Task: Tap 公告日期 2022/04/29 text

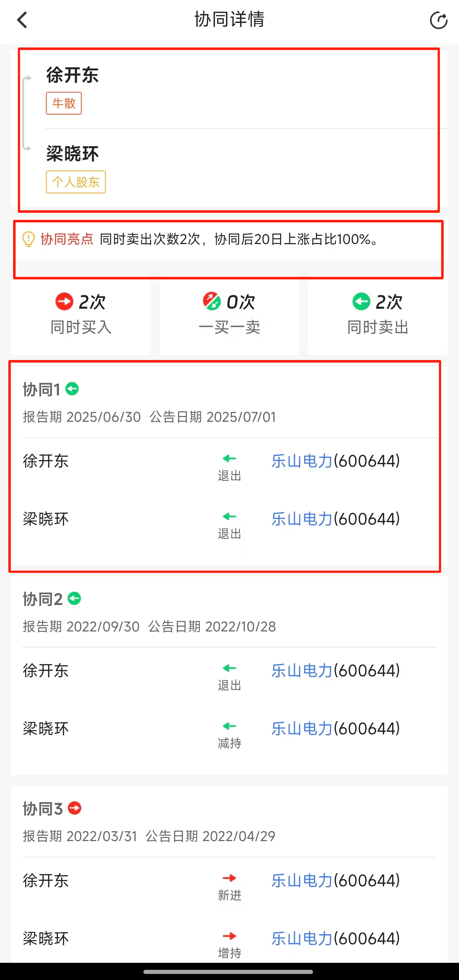Action: point(210,836)
